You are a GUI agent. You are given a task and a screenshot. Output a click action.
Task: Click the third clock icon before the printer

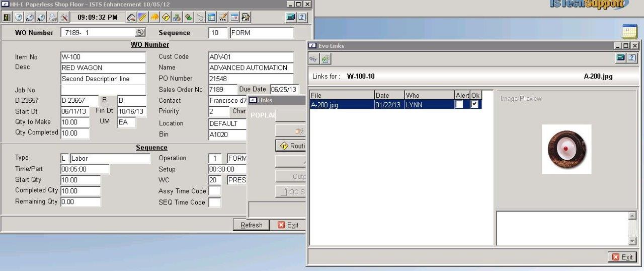41,17
